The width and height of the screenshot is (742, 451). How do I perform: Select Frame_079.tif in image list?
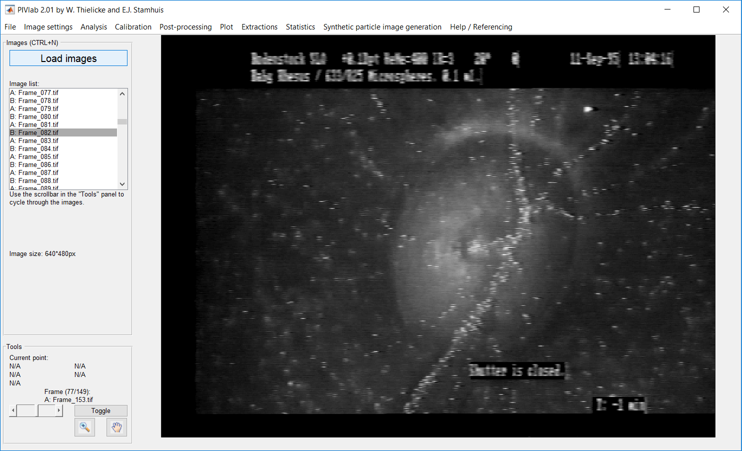point(38,109)
